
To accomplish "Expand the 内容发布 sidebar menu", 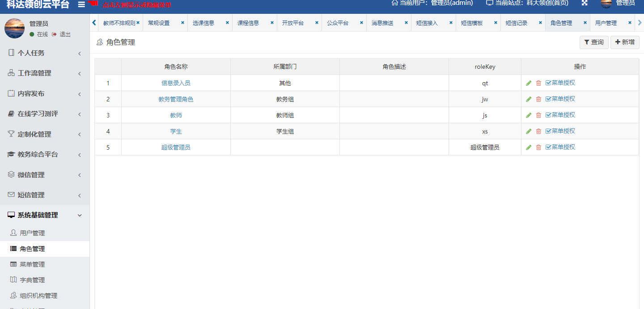I will [x=45, y=94].
